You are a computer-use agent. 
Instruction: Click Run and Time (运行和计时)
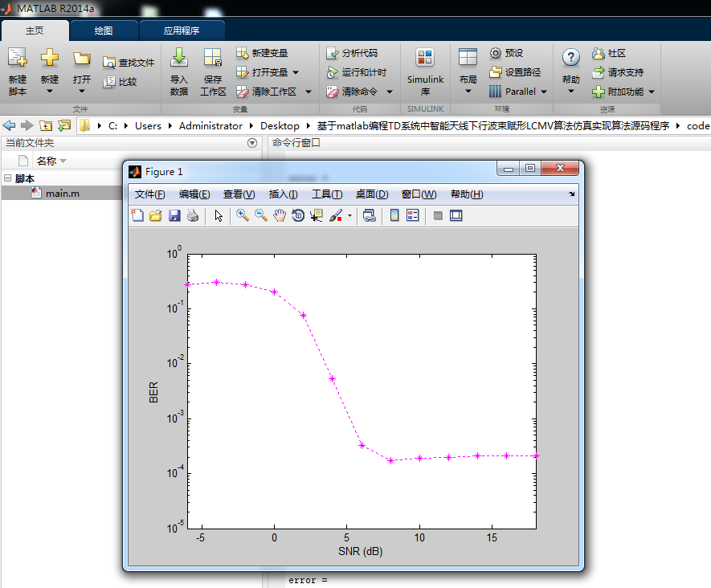(357, 72)
